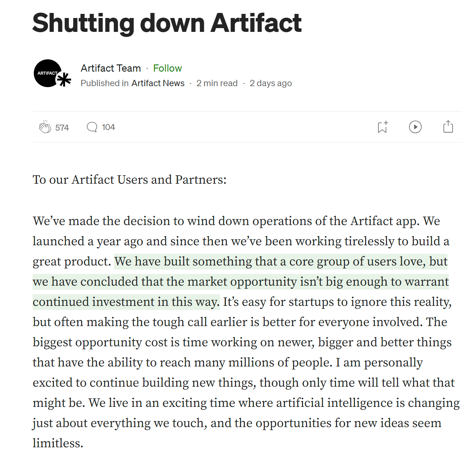This screenshot has width=476, height=458.
Task: Visit the Artifact News publication
Action: coord(158,83)
